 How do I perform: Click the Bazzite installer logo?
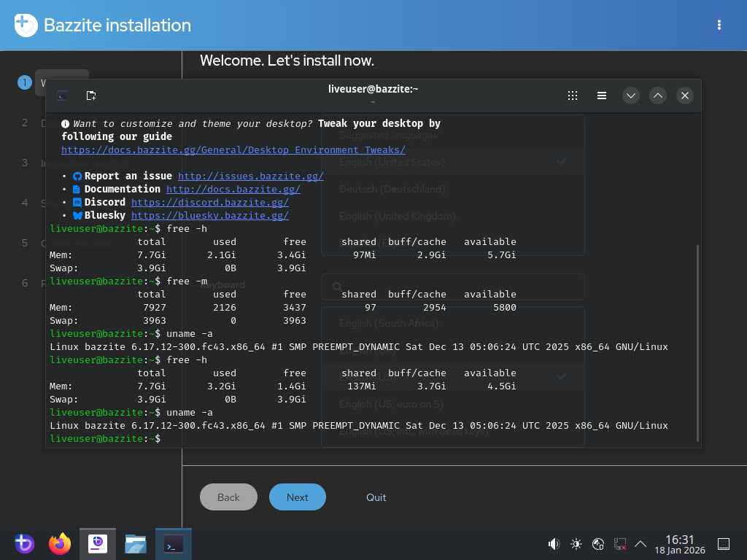point(26,26)
